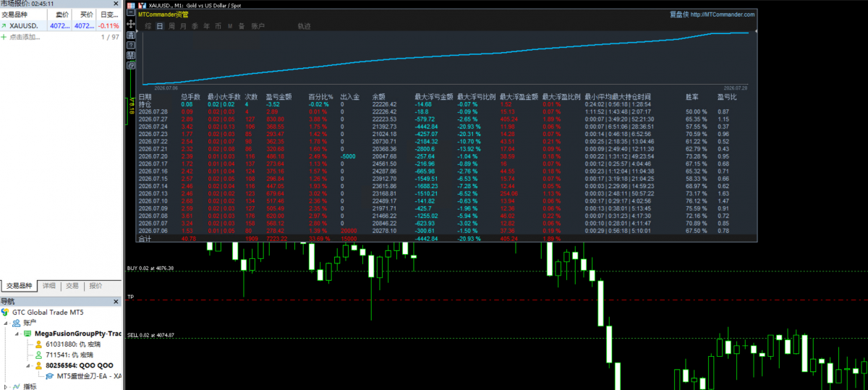Screen dimensions: 868x390
Task: Collapse the MegaFusionGroupPty server node
Action: pos(17,334)
